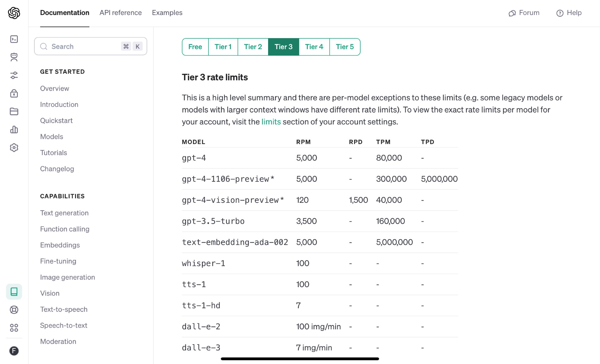Click the TPM column header
The image size is (600, 364).
[x=383, y=142]
